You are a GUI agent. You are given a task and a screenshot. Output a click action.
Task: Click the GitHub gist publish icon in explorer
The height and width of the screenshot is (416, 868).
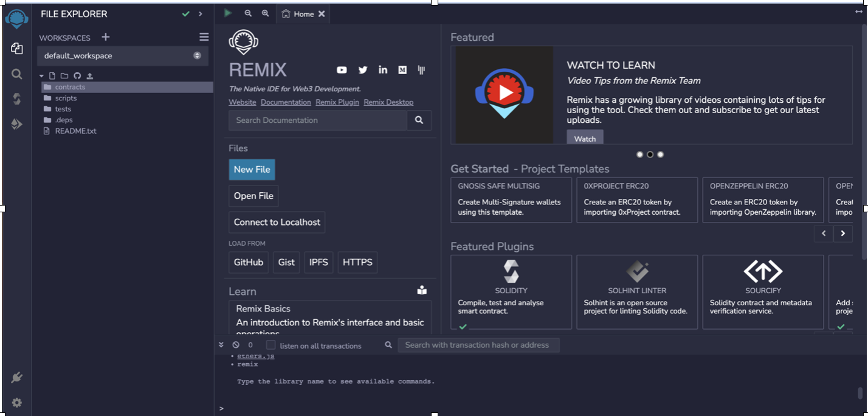77,76
